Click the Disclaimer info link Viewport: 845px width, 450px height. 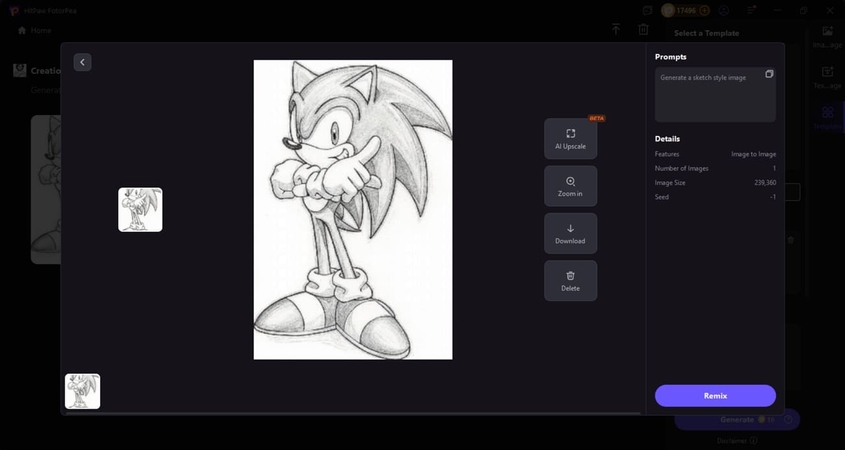737,441
